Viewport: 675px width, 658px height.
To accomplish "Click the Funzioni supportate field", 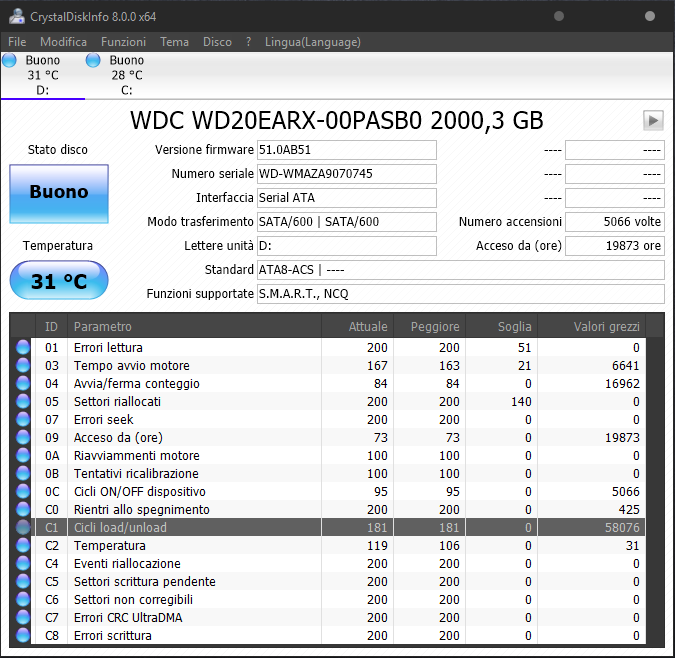I will click(x=461, y=294).
